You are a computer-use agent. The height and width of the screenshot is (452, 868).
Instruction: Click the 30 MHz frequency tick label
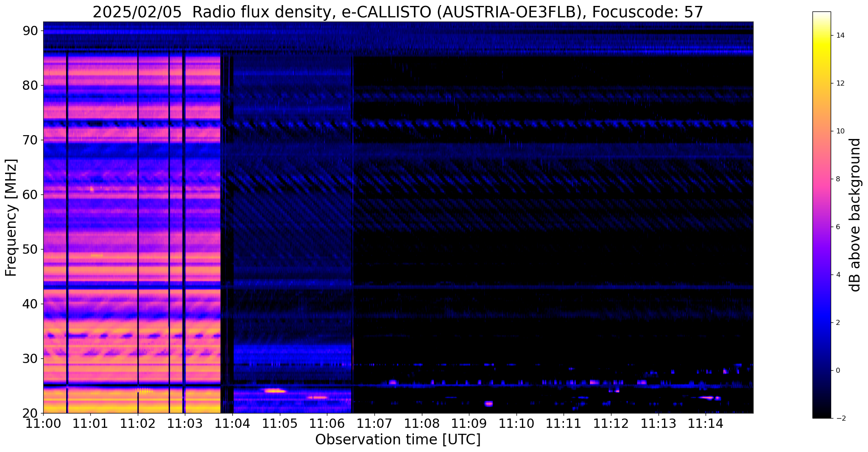tap(31, 358)
